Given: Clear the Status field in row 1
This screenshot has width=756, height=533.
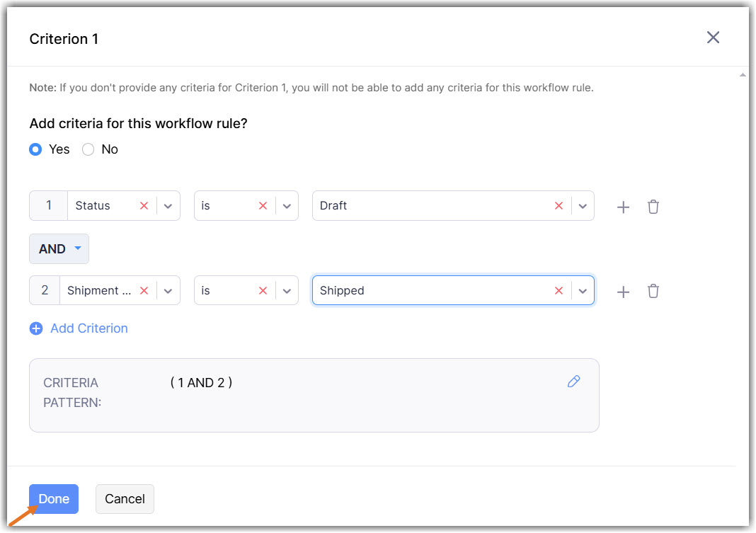Looking at the screenshot, I should 144,206.
